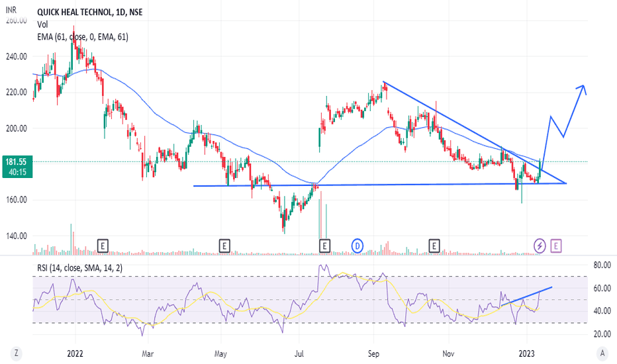Image resolution: width=617 pixels, height=364 pixels.
Task: Click the RSI 40.00 scale label
Action: pyautogui.click(x=602, y=311)
